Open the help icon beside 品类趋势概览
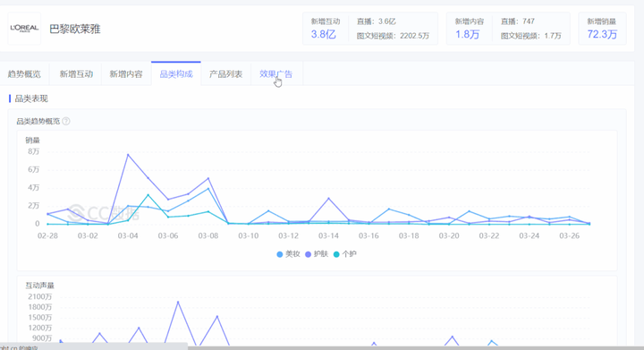 [x=66, y=121]
